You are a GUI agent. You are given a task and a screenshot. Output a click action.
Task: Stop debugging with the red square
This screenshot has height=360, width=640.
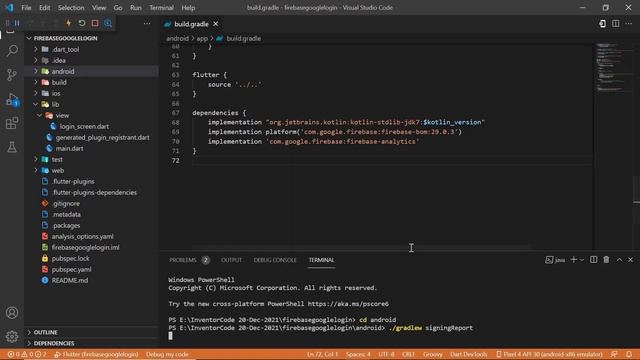tap(95, 23)
